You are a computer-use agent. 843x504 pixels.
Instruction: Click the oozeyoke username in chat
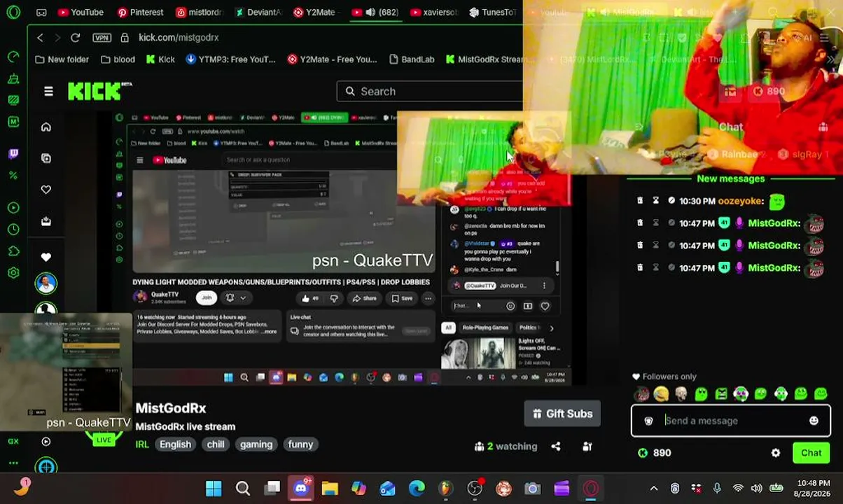[x=739, y=201]
